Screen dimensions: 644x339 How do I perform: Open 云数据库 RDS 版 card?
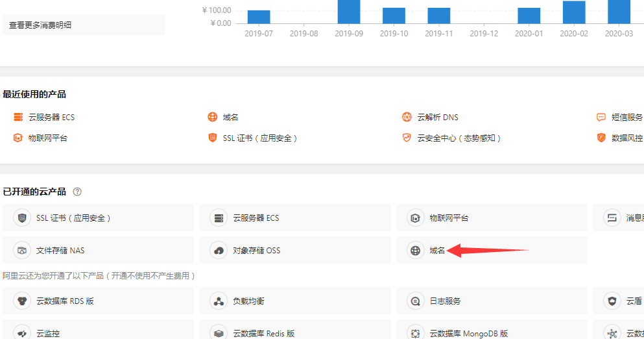[98, 301]
